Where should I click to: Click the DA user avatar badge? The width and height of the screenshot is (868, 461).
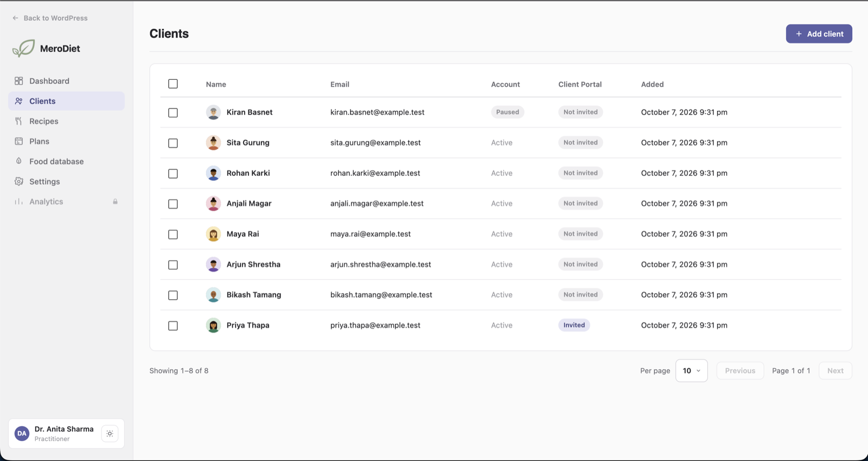(22, 433)
